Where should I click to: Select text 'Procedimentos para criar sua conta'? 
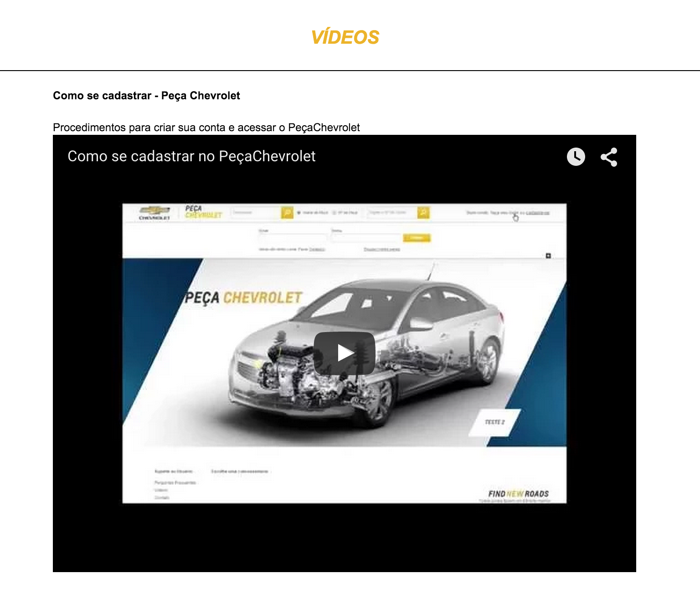pyautogui.click(x=139, y=128)
